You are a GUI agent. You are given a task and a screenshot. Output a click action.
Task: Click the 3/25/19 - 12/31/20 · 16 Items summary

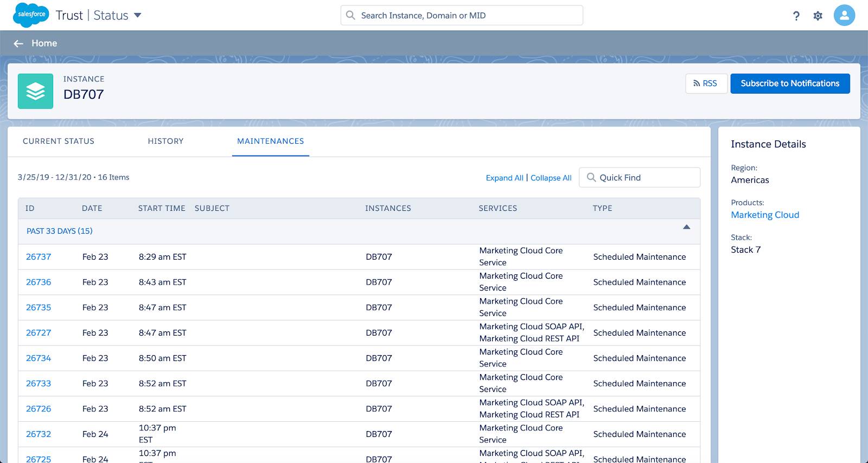[x=73, y=177]
